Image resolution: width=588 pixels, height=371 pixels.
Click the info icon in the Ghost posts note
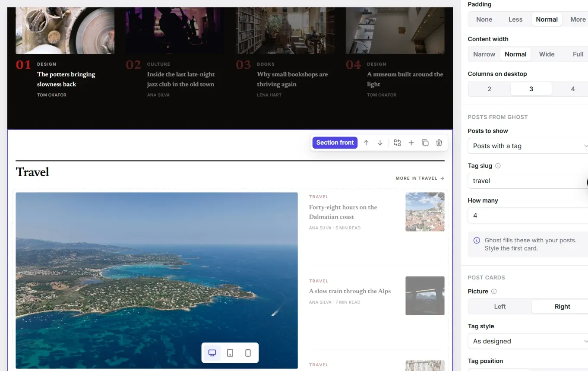[477, 241]
